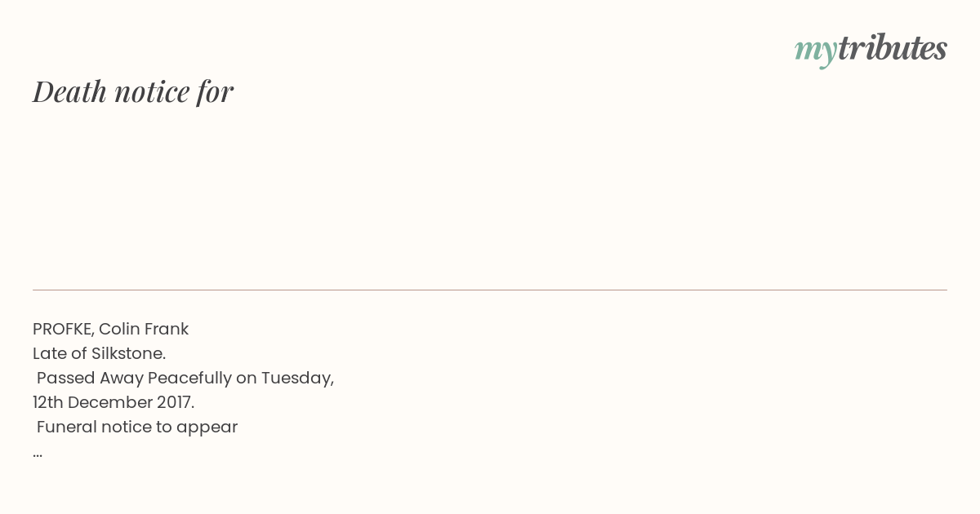Click the word "Death" in the heading
Viewport: 980px width, 514px height.
70,91
